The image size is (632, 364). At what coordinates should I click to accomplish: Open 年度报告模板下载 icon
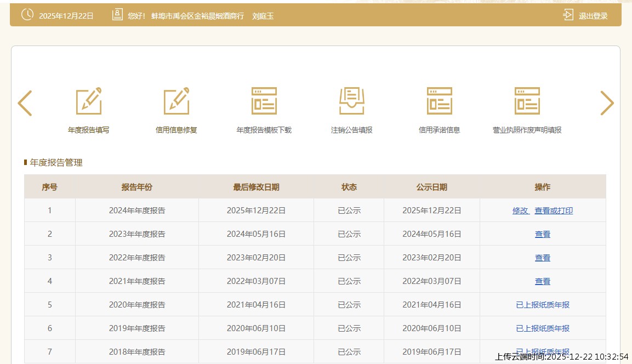click(264, 101)
